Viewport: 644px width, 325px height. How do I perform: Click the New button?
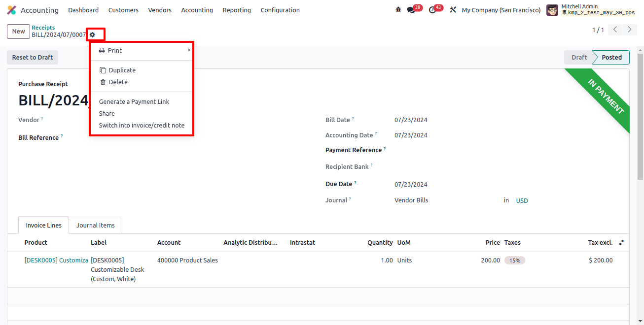[19, 31]
